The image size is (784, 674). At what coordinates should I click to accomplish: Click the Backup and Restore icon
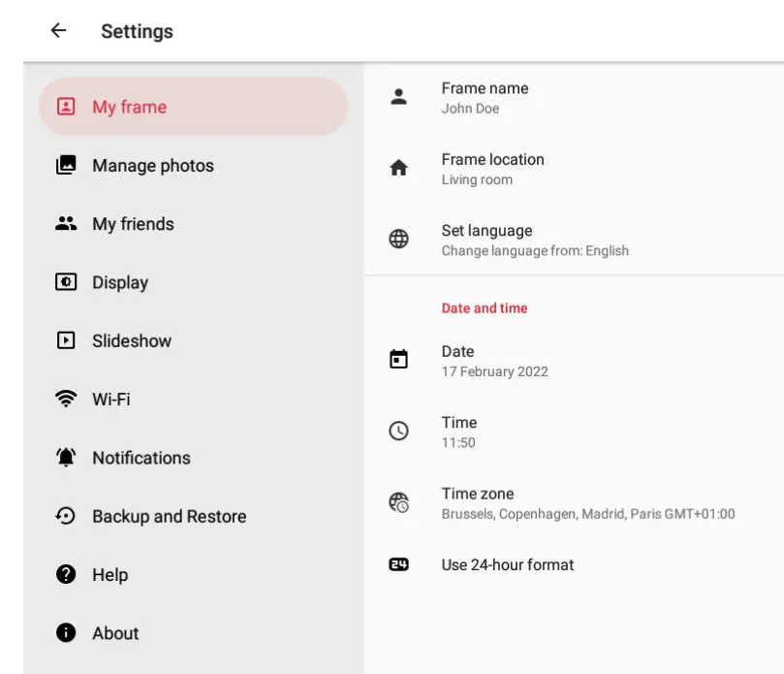[x=66, y=516]
